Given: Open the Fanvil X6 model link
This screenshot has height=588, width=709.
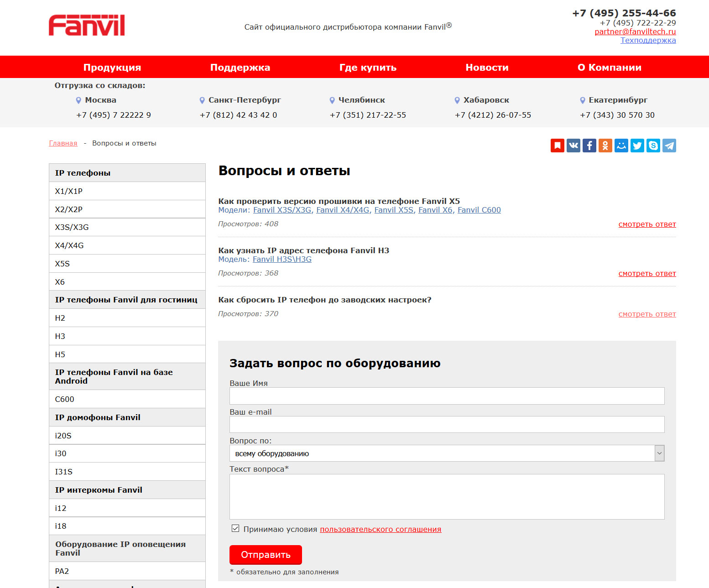Looking at the screenshot, I should pos(435,210).
